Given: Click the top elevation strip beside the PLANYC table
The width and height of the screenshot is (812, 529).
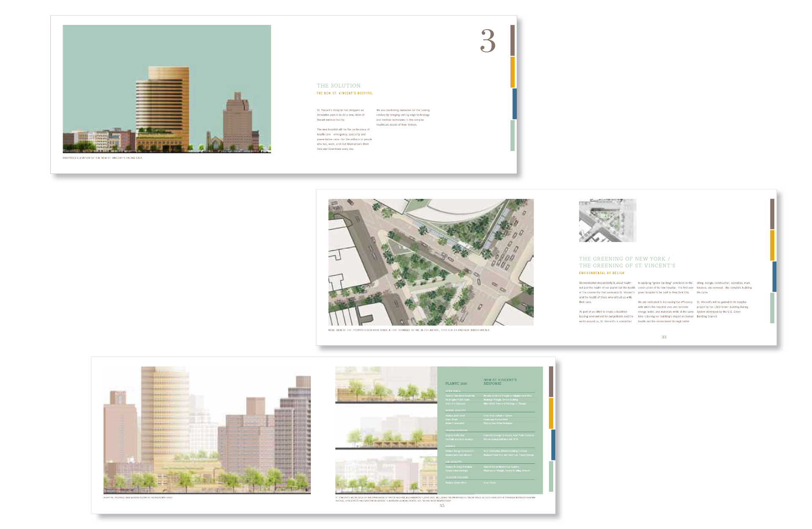Looking at the screenshot, I should (386, 385).
